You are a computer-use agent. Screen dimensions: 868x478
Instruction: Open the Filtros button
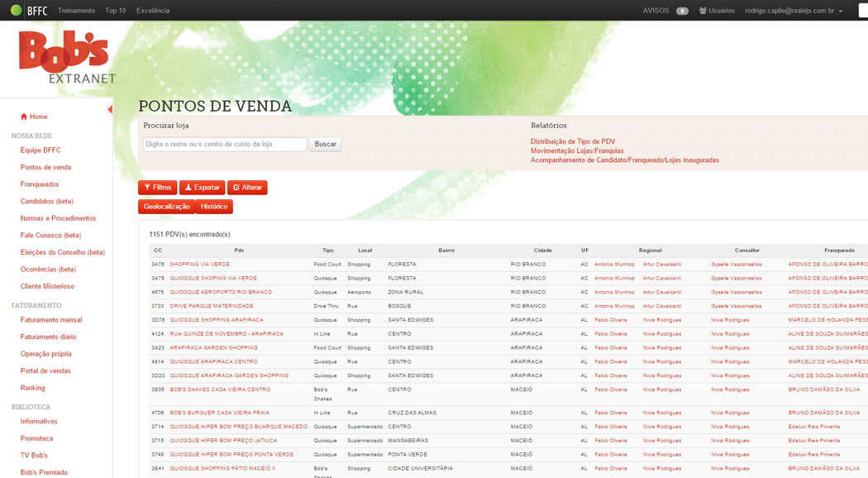[158, 187]
